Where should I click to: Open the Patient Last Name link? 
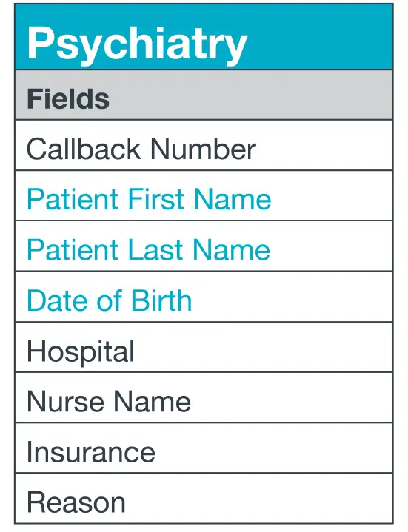(x=148, y=250)
